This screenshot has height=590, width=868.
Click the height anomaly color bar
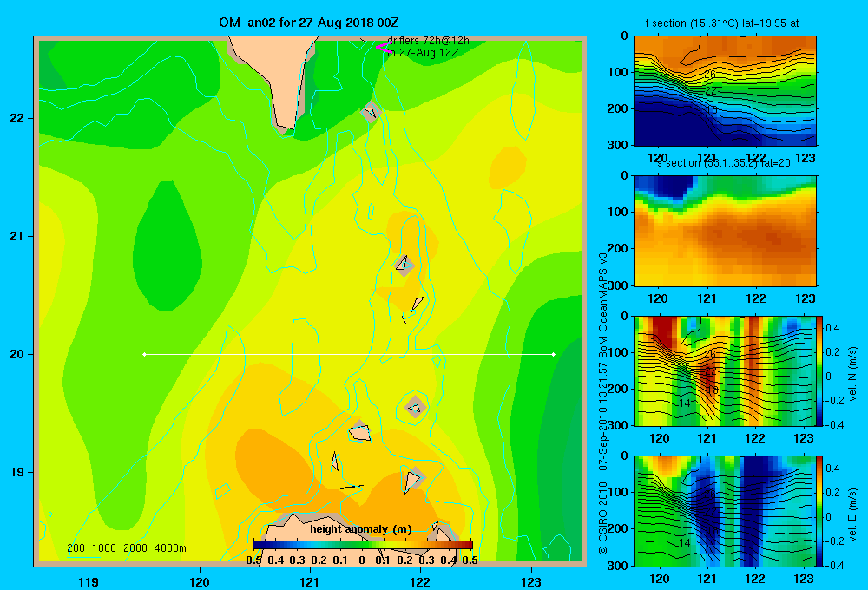[363, 545]
